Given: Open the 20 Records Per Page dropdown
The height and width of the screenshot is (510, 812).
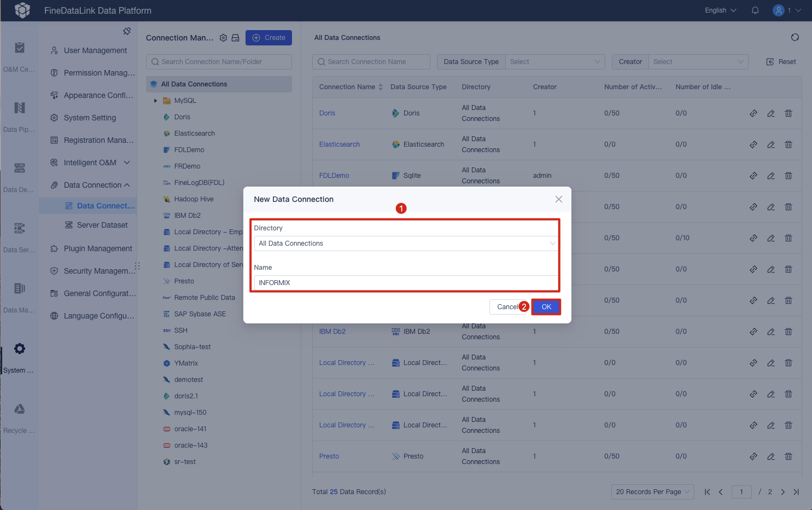Looking at the screenshot, I should (x=652, y=491).
